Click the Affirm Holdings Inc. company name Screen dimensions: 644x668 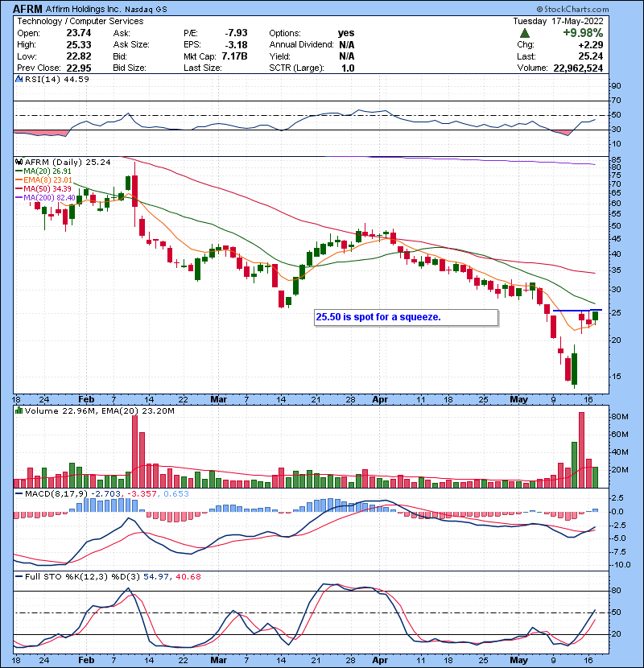(x=83, y=9)
